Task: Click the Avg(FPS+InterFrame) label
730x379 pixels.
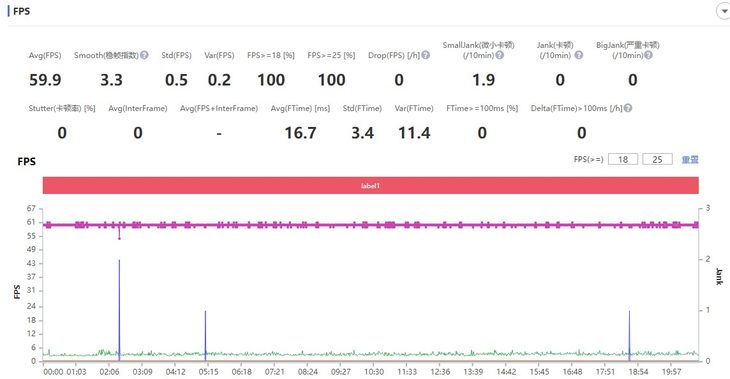Action: 219,108
